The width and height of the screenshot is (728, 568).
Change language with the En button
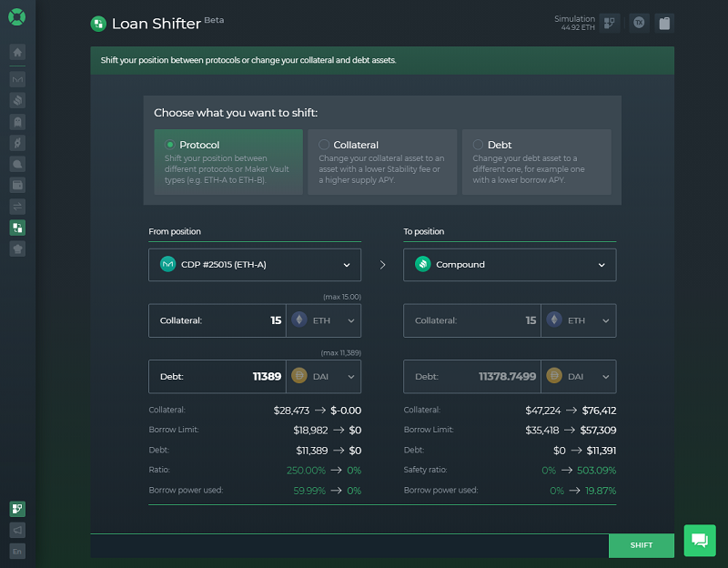coord(17,552)
